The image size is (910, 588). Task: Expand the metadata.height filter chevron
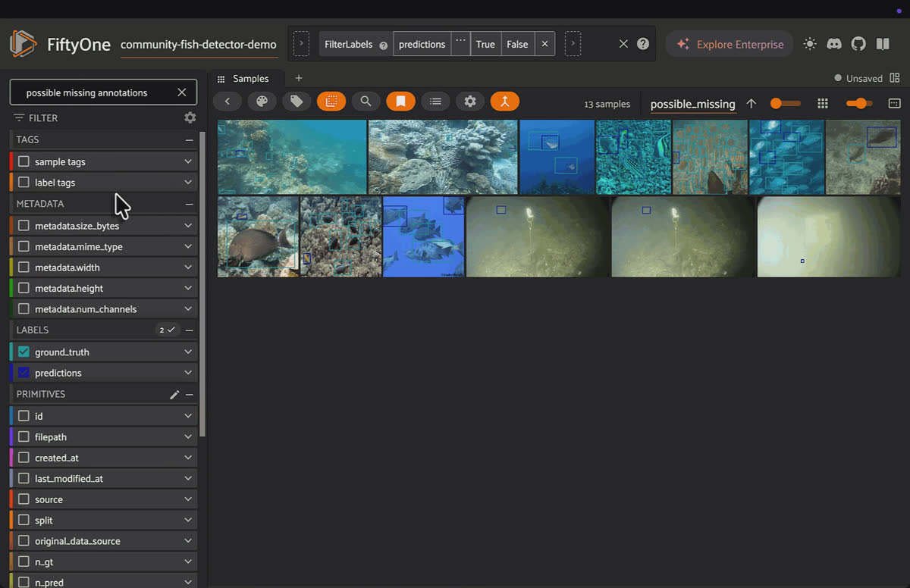(x=188, y=288)
